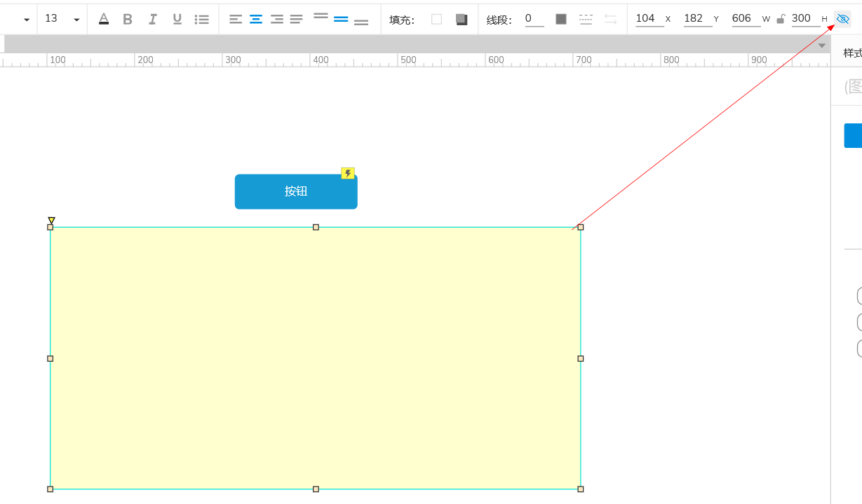Edit the X position field 104

point(649,19)
